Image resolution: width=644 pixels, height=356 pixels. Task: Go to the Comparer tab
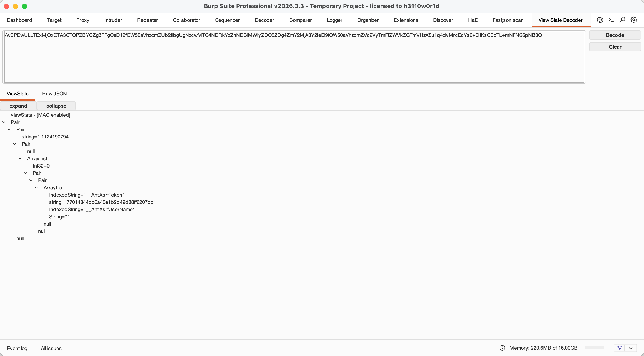[300, 20]
